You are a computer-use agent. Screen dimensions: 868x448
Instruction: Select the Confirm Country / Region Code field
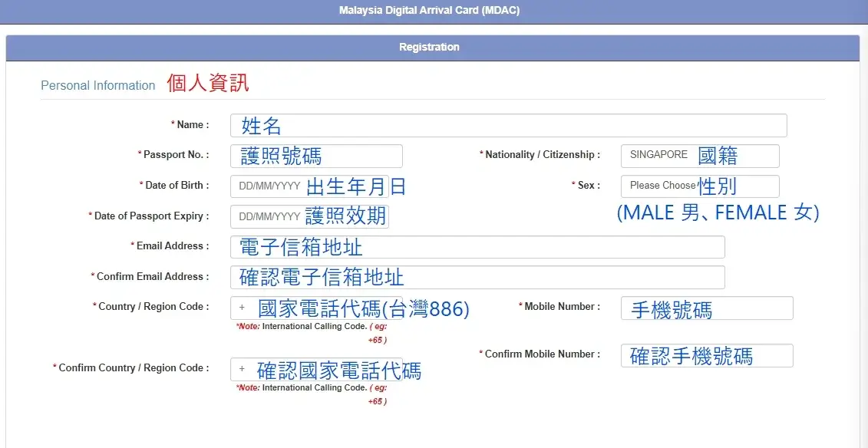316,369
